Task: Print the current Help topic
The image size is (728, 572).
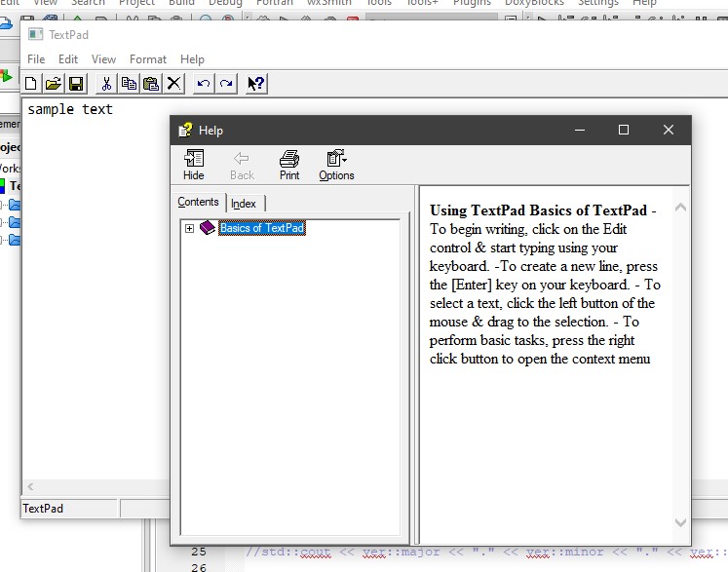Action: click(x=289, y=165)
